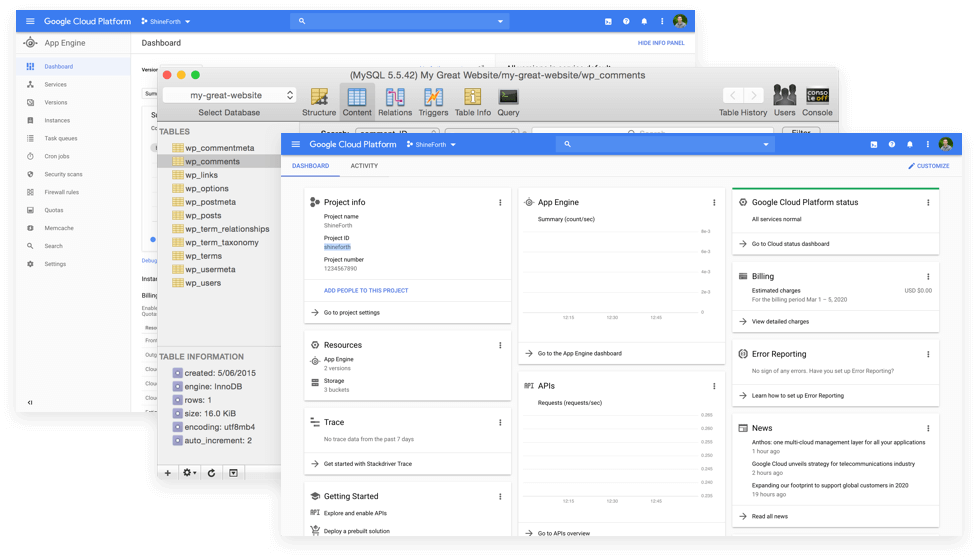Click ADD PEOPLE TO THIS PROJECT

point(366,291)
